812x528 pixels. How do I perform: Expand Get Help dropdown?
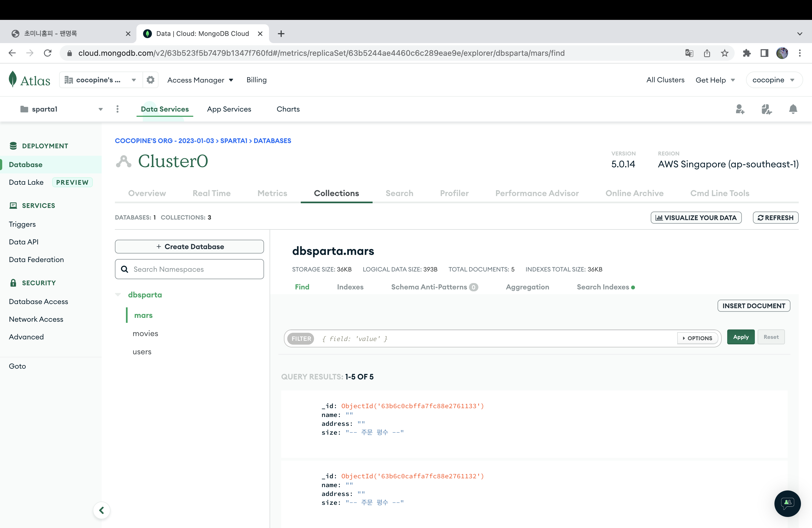pos(715,80)
